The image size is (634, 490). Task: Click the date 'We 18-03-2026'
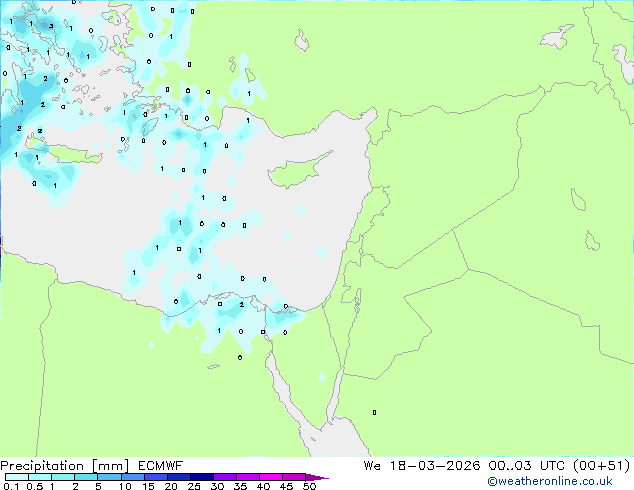point(422,466)
